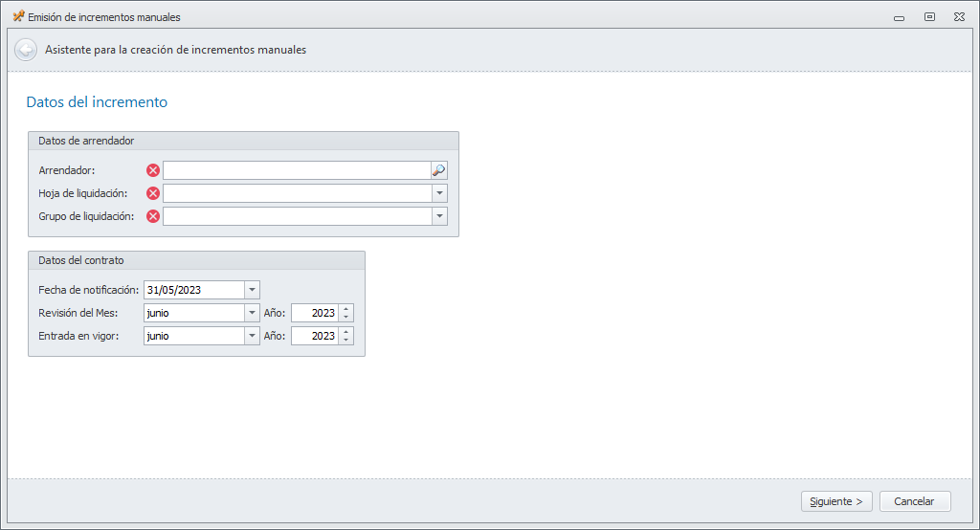Minimize the Emisión de incrementos window
The image size is (980, 530).
point(899,17)
